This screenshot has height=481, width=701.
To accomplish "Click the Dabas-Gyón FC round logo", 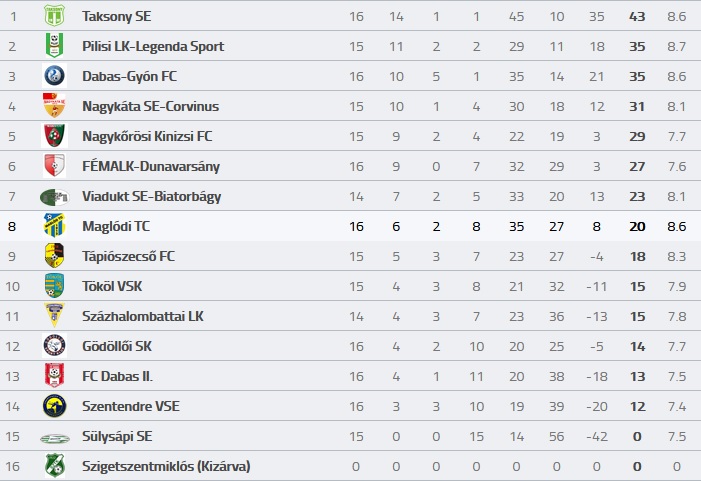I will pos(55,76).
